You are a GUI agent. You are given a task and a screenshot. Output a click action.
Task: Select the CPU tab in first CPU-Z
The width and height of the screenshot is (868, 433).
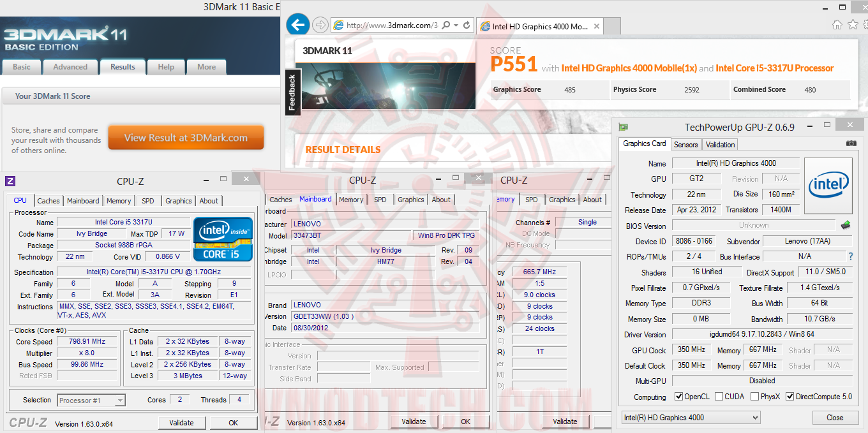[x=20, y=200]
